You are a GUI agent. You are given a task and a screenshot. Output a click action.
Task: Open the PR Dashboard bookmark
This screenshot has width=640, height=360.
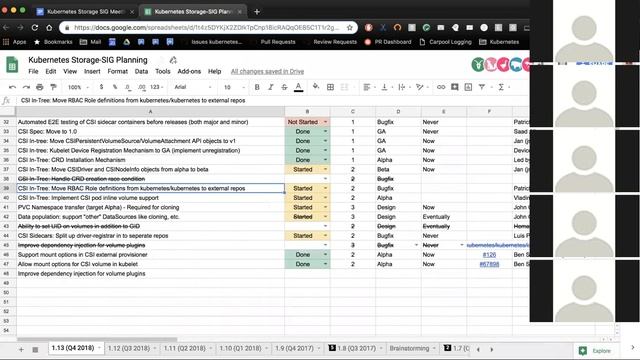[389, 42]
